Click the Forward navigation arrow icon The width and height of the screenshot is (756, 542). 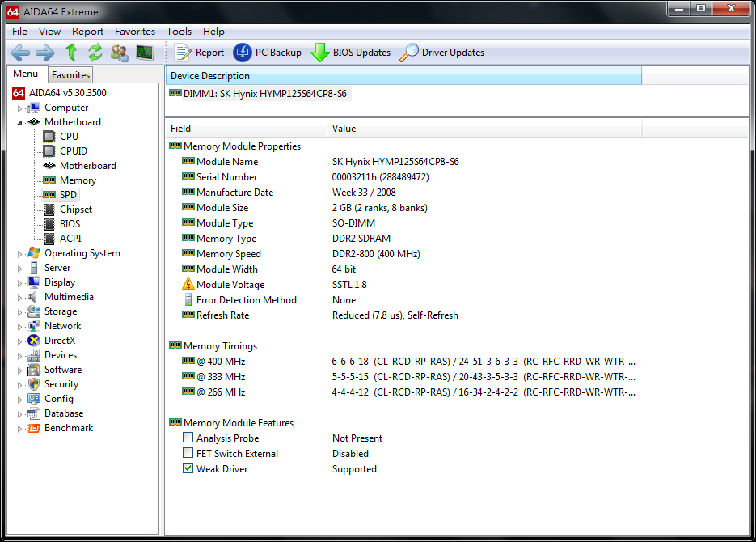(44, 53)
